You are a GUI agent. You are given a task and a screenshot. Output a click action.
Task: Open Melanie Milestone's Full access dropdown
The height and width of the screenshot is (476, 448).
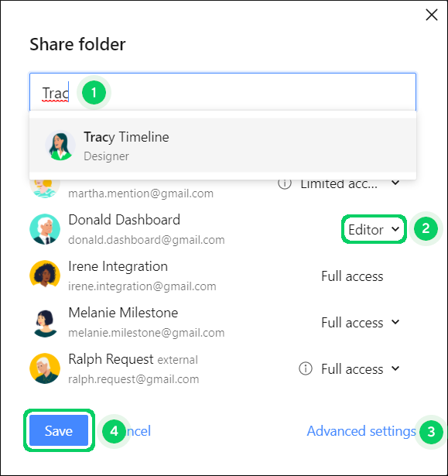click(361, 323)
